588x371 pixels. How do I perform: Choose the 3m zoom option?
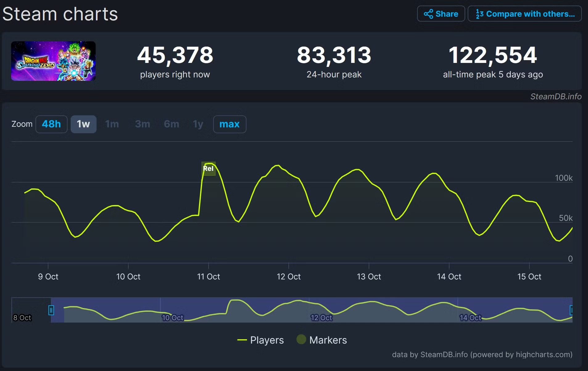142,124
